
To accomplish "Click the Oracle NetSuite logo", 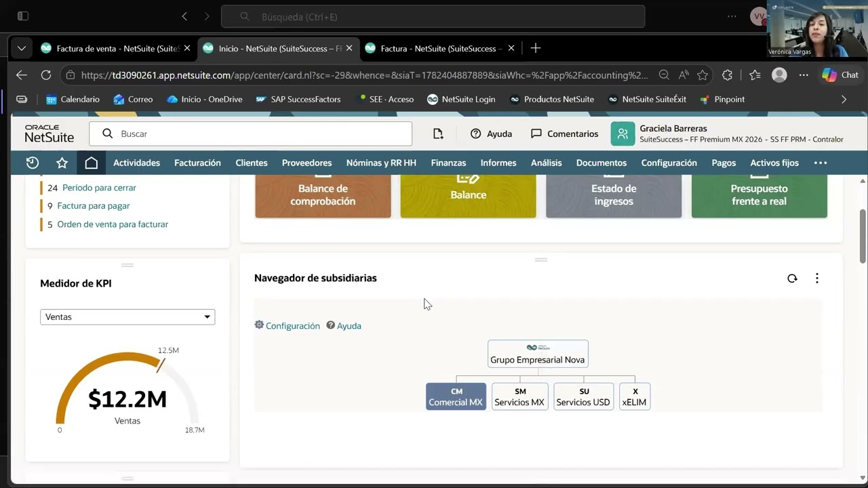I will (x=49, y=134).
